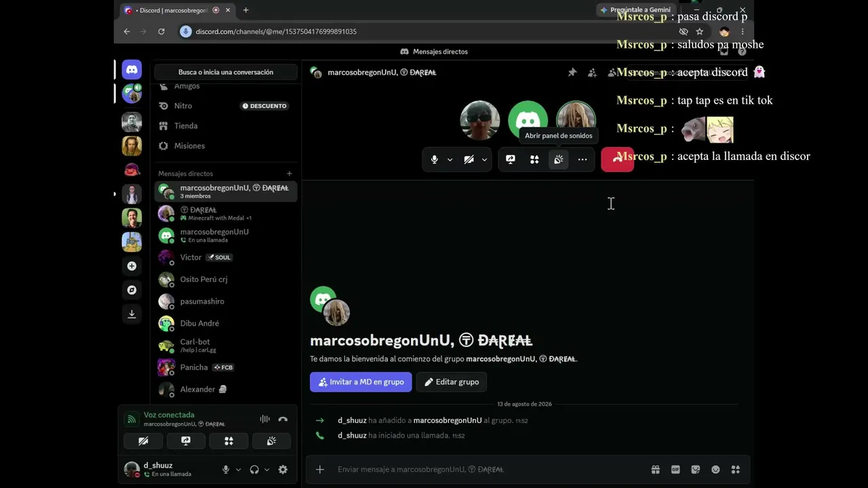Screen dimensions: 868x488
Task: Open the Nitro page
Action: pyautogui.click(x=226, y=106)
